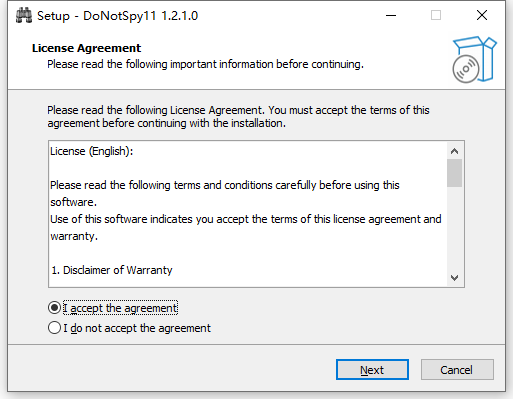Click the 'I accept the agreement' label text

tap(120, 308)
